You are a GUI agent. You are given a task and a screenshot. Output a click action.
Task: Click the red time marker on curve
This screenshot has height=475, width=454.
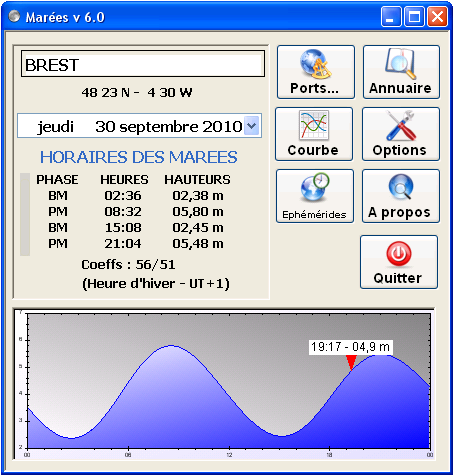pos(351,363)
